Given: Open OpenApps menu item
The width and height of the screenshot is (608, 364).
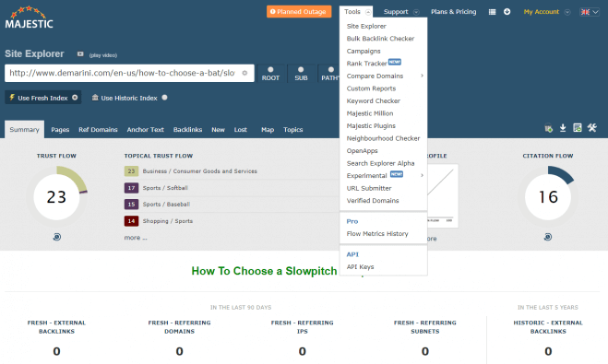Looking at the screenshot, I should (363, 150).
